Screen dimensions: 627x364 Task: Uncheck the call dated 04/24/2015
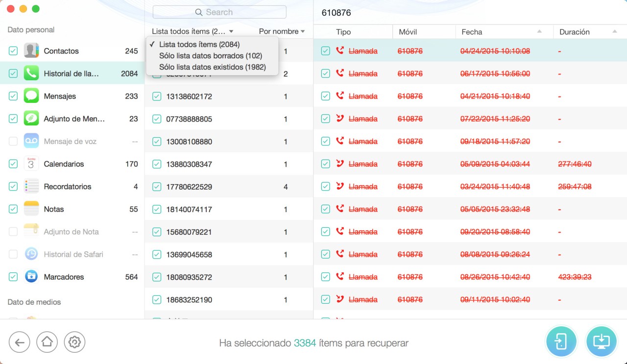[x=325, y=51]
